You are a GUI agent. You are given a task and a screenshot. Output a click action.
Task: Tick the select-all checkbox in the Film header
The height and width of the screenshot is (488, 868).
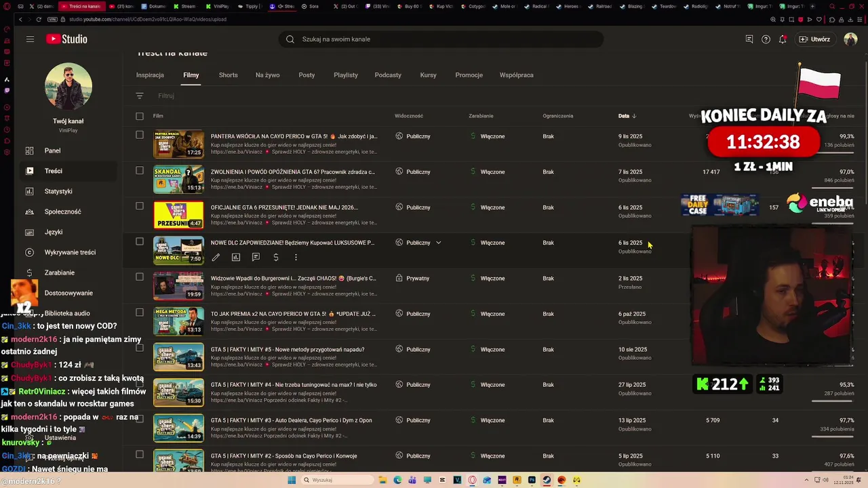140,116
